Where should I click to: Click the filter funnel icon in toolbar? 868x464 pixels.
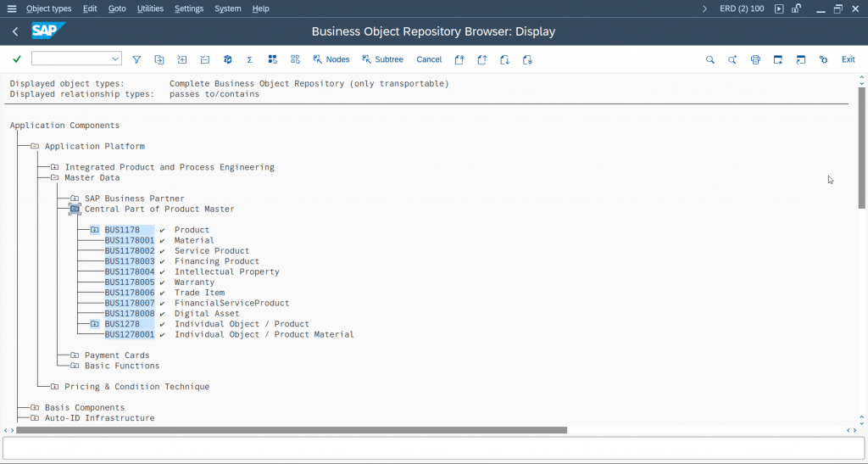(x=136, y=59)
